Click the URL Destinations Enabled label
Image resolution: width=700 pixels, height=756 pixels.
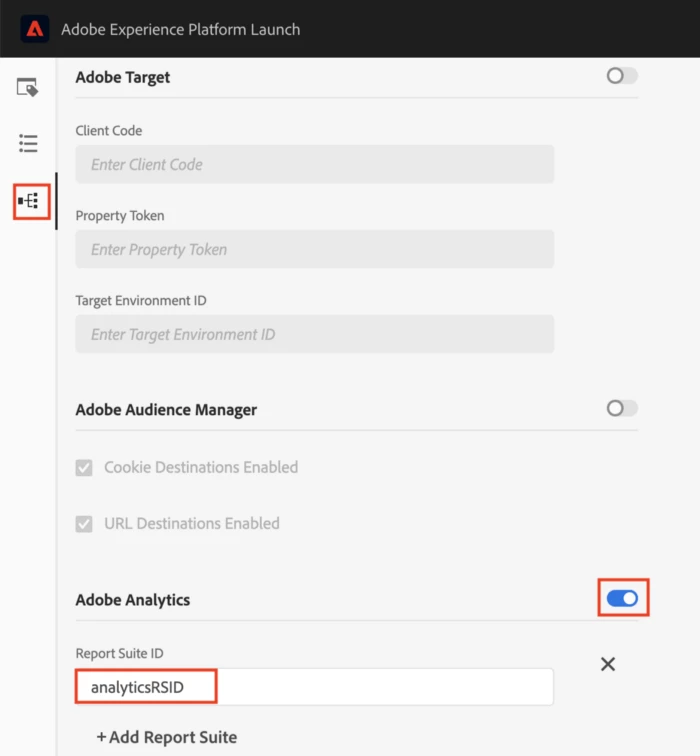click(192, 524)
